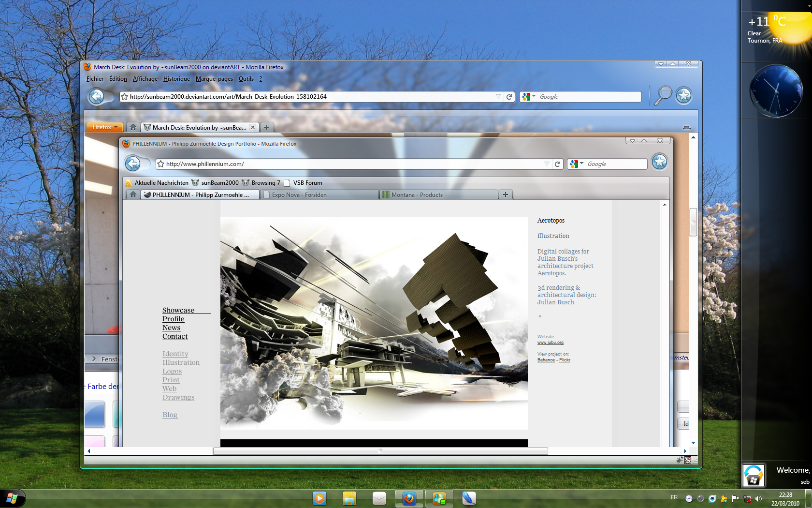Close the March Desk: Evolution tab
The image size is (812, 508).
click(252, 127)
